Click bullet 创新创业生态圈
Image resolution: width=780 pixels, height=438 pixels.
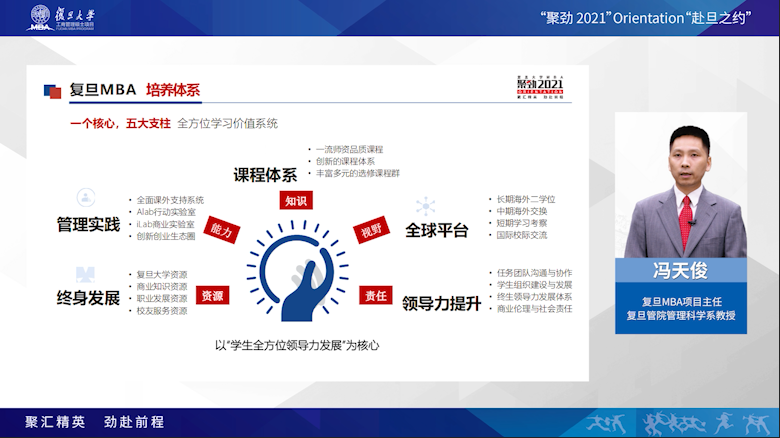166,236
